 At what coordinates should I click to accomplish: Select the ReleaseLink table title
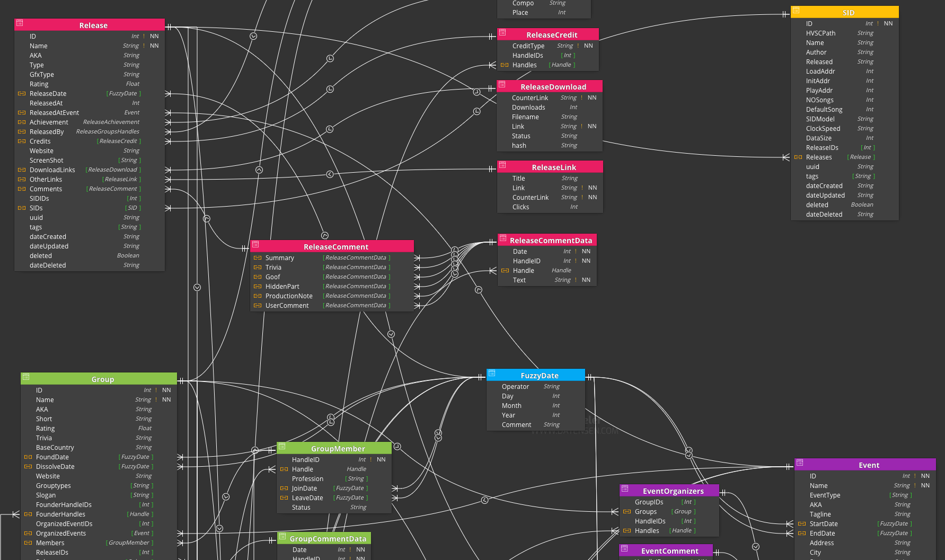[x=554, y=167]
